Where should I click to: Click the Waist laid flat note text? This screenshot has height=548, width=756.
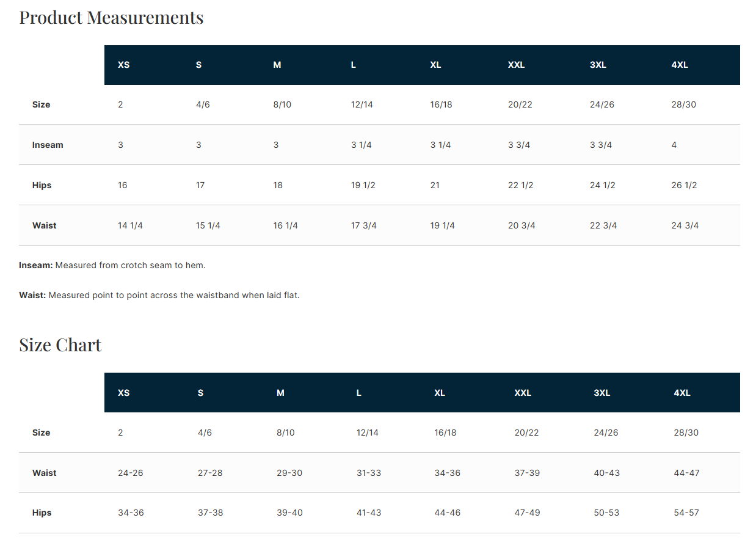pyautogui.click(x=159, y=295)
